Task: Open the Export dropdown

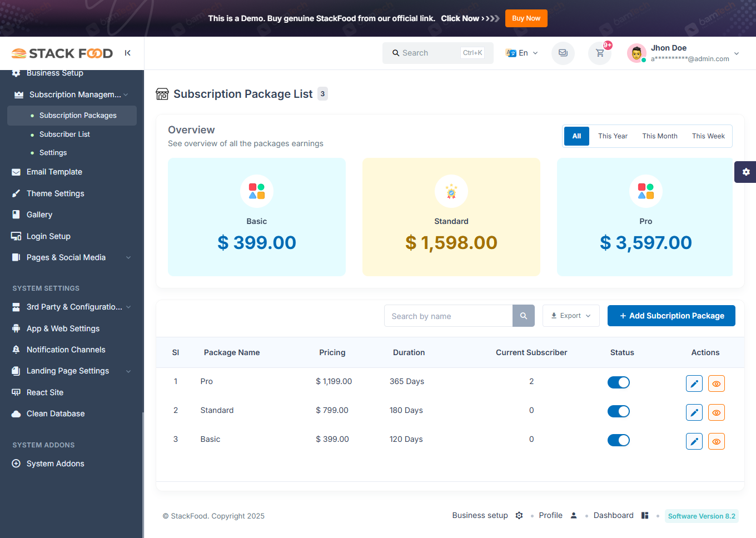Action: pos(570,316)
